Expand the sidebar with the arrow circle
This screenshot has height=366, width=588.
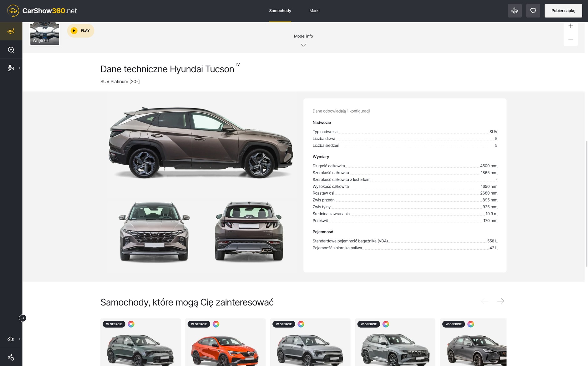pos(23,318)
